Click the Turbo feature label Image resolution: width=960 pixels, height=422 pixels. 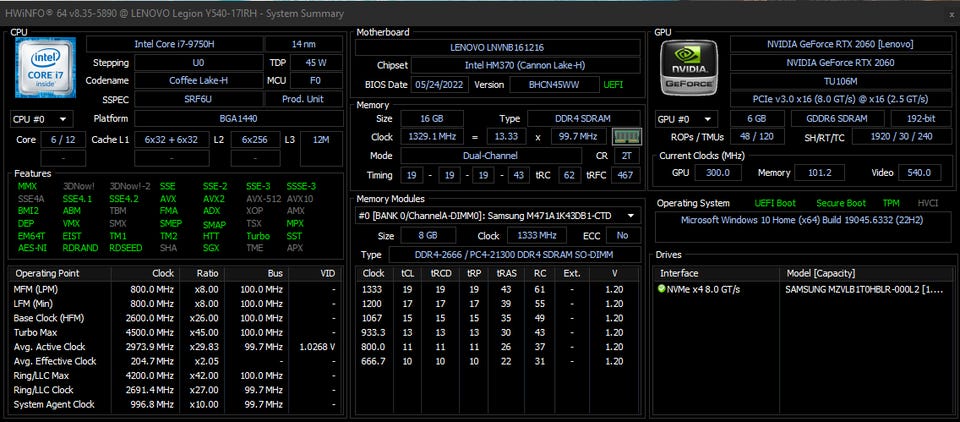tap(258, 236)
